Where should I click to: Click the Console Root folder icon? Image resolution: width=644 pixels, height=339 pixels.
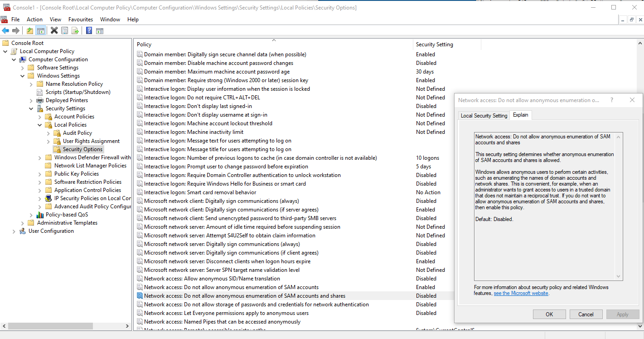(5, 43)
